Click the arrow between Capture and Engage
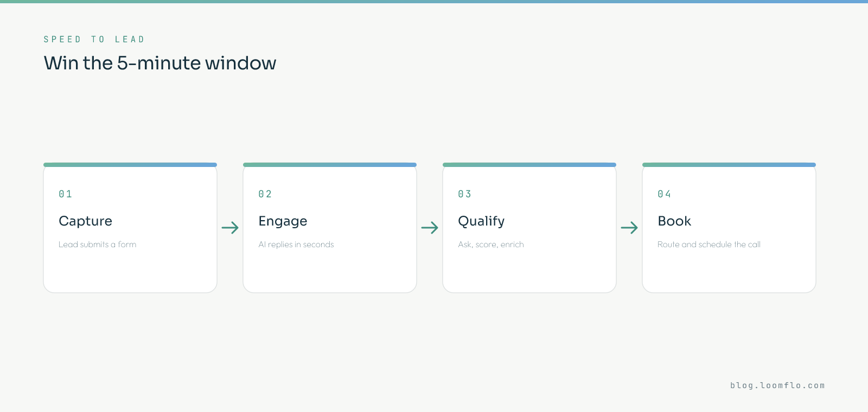The image size is (868, 412). coord(230,228)
